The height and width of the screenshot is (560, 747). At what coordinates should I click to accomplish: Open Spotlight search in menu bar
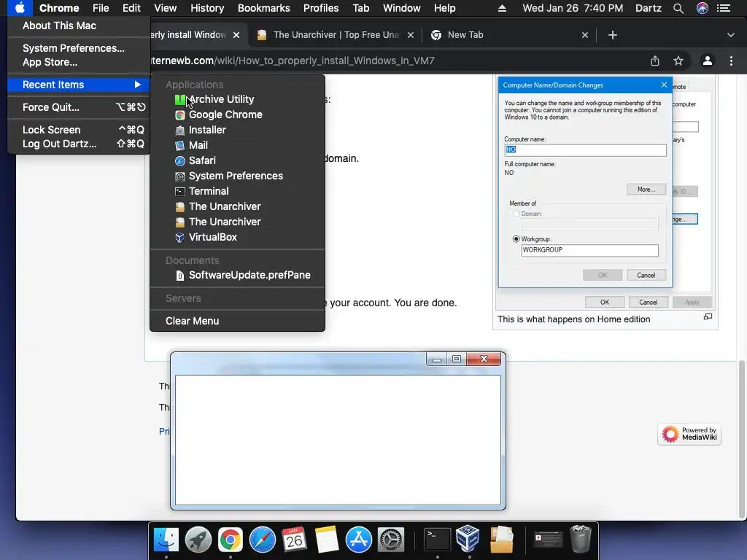[678, 8]
